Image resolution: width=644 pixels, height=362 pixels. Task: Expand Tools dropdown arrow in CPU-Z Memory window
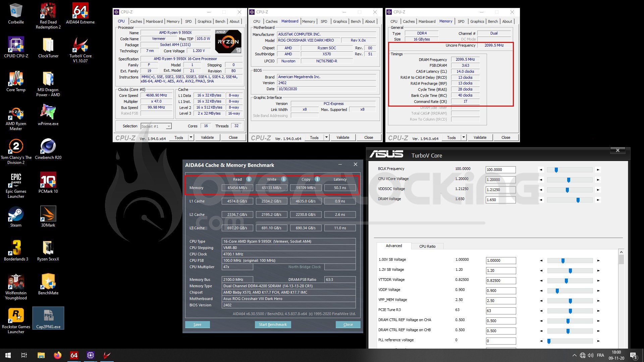[464, 137]
